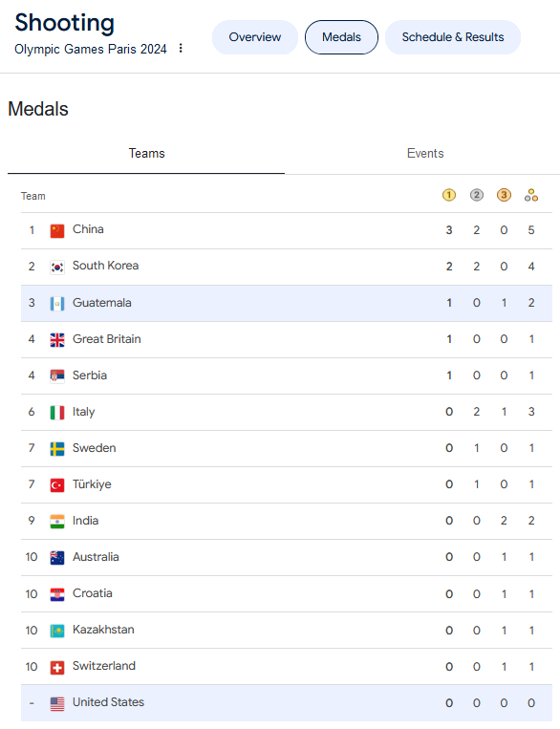Open Schedule & Results
This screenshot has height=729, width=560.
click(453, 37)
